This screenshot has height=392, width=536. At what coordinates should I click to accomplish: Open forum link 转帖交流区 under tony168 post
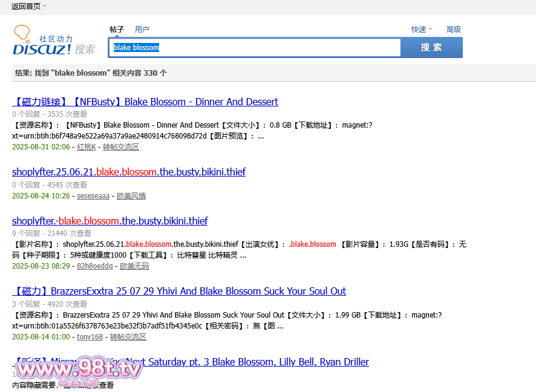pyautogui.click(x=128, y=336)
